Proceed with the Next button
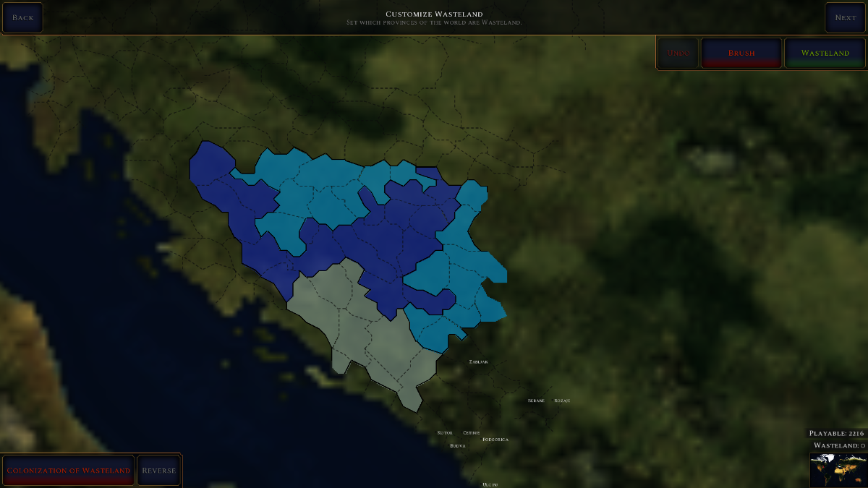This screenshot has height=488, width=868. pyautogui.click(x=845, y=17)
